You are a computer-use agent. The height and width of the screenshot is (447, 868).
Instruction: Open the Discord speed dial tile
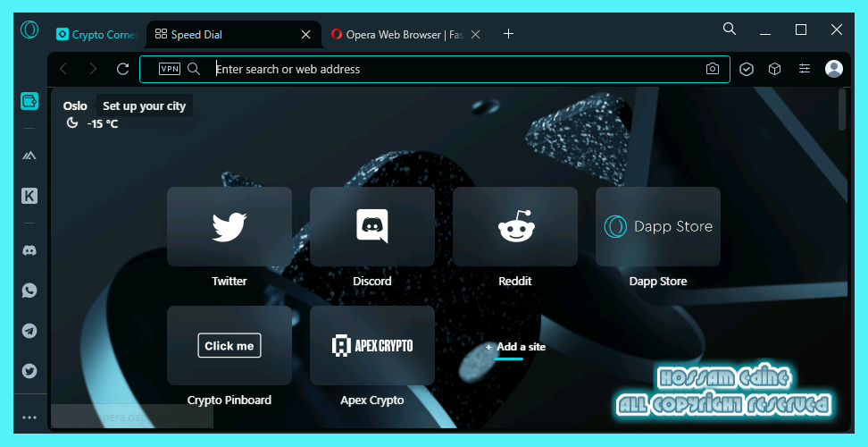(372, 226)
